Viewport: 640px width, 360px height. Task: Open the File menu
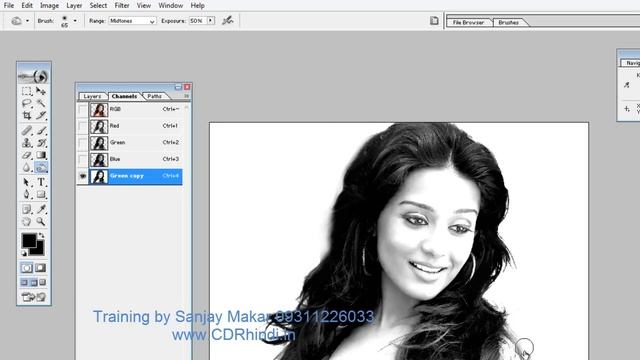(x=9, y=5)
